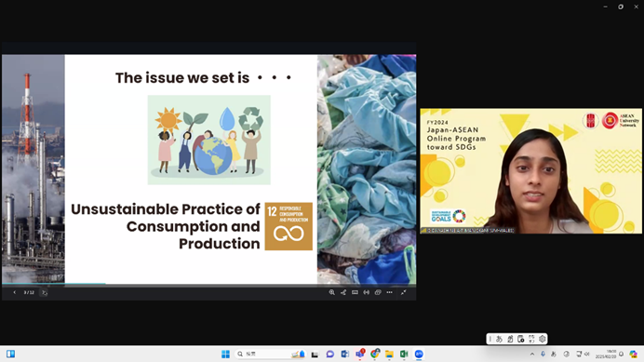644x362 pixels.
Task: Open the three-dots more options menu
Action: coord(389,292)
